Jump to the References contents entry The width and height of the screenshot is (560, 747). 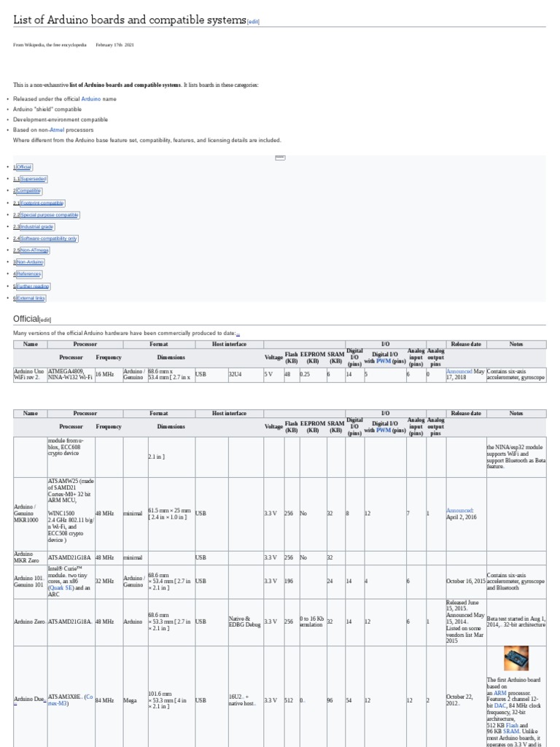(x=28, y=274)
